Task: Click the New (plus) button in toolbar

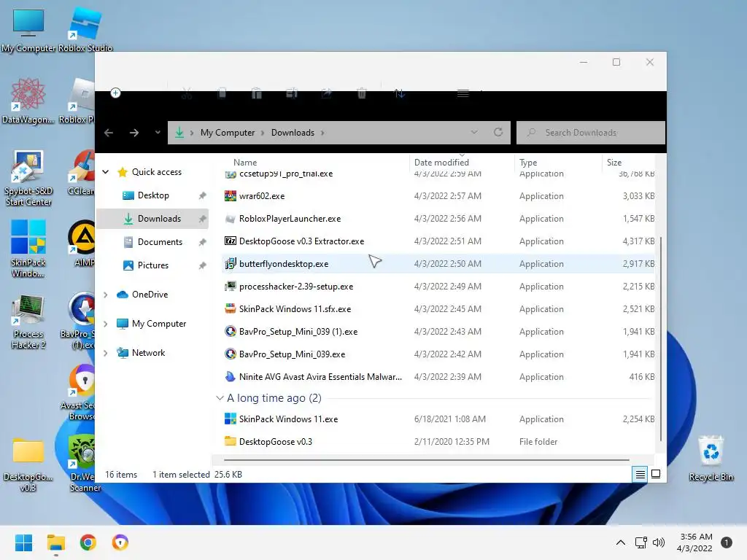Action: [115, 93]
